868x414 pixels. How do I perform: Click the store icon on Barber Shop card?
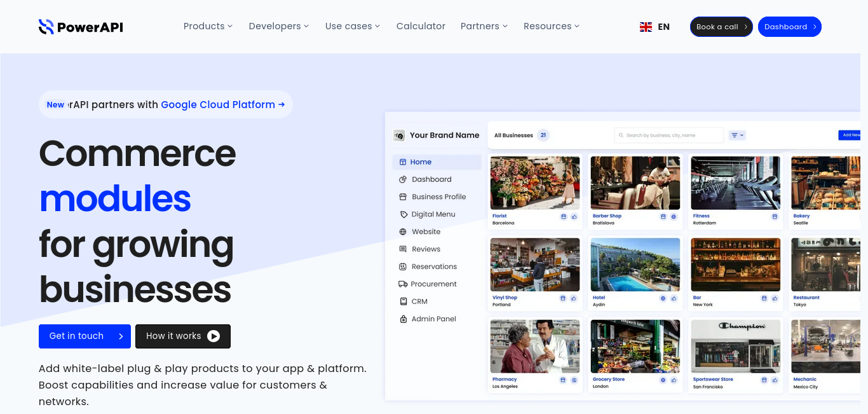(663, 217)
